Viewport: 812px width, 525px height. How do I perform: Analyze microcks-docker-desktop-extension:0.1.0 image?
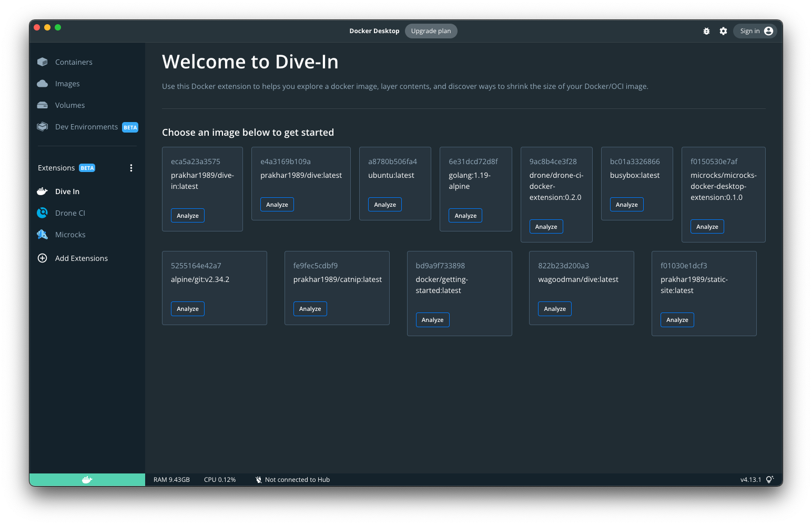click(707, 227)
